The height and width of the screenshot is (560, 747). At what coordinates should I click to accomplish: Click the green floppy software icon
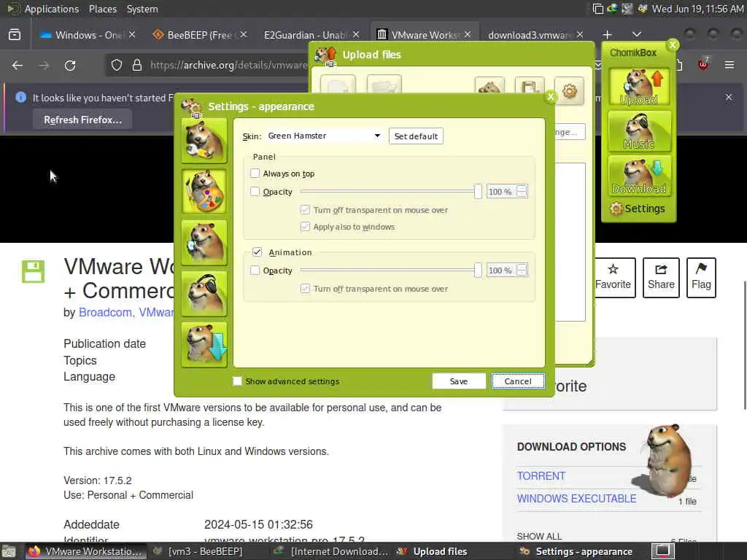point(34,271)
